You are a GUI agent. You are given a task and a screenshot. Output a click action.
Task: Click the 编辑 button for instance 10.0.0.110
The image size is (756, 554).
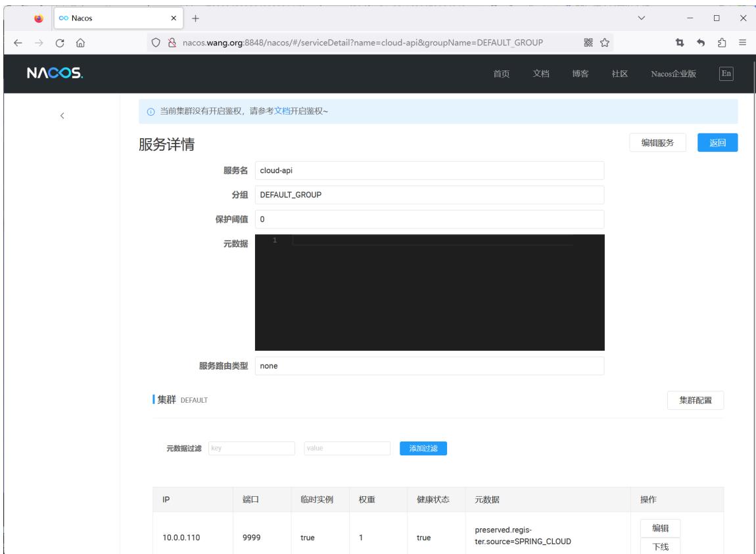coord(661,528)
